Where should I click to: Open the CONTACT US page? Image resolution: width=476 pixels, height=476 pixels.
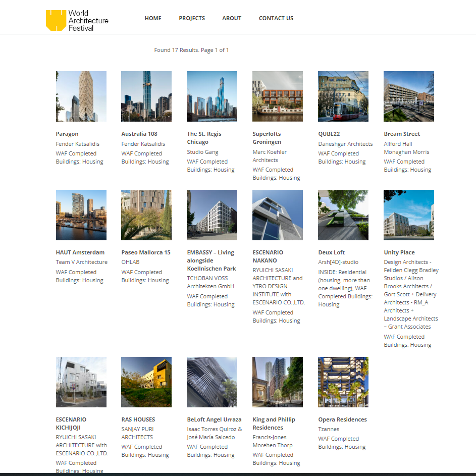[276, 18]
